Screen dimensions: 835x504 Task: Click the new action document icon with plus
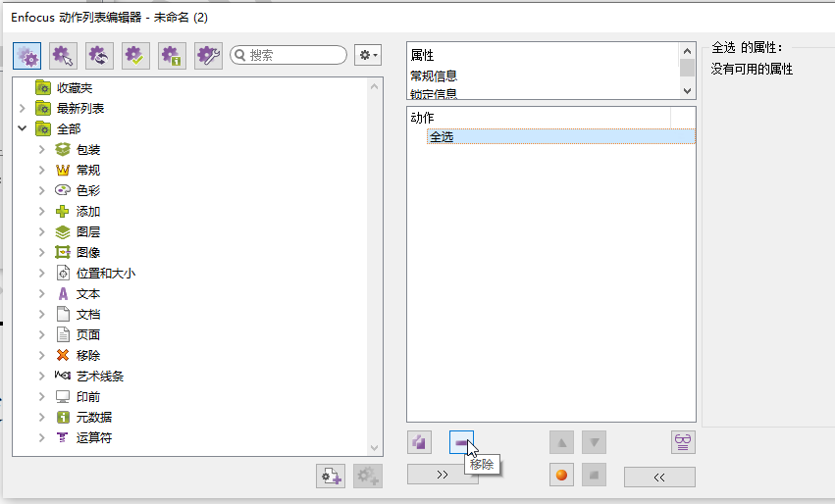pos(331,476)
